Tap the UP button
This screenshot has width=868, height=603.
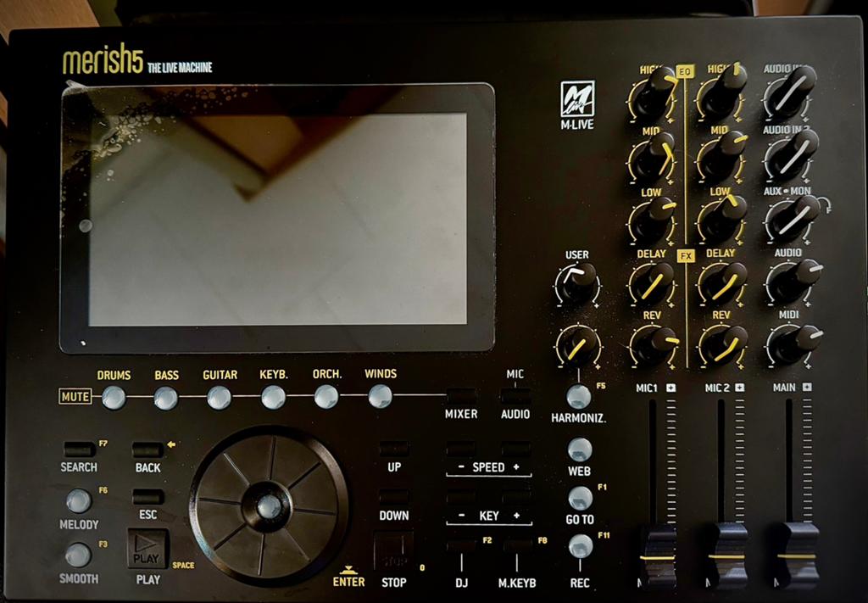[393, 449]
